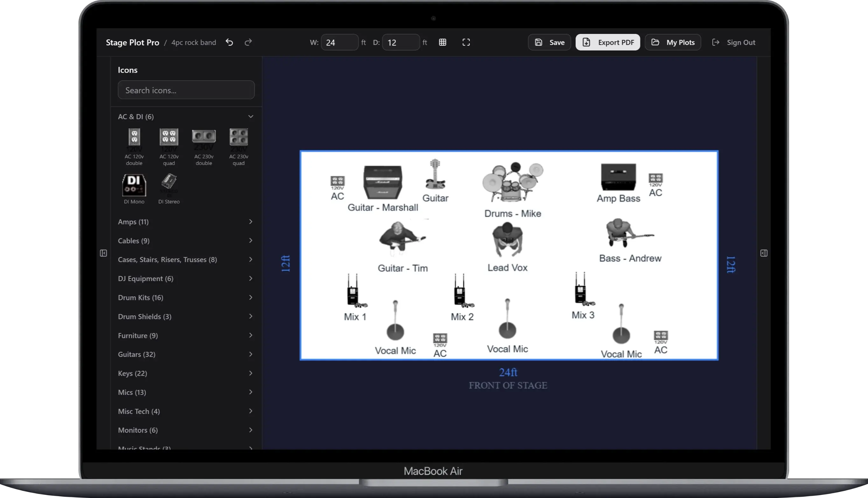Click the Save button
868x498 pixels.
pos(549,42)
